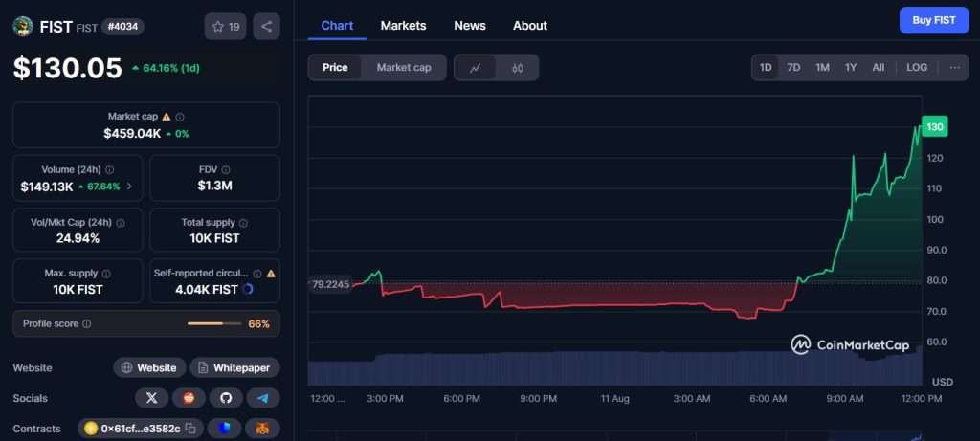Click the Buy FIST button
This screenshot has height=441, width=980.
pyautogui.click(x=933, y=20)
